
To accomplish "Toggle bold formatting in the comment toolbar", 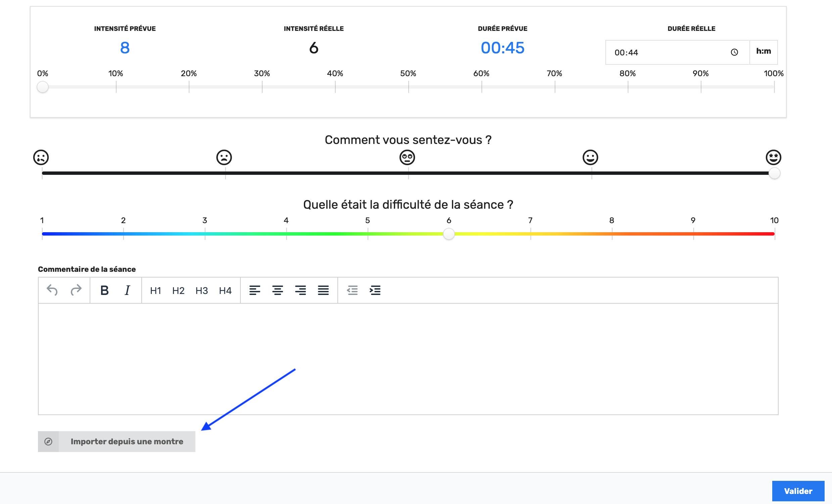I will point(104,290).
